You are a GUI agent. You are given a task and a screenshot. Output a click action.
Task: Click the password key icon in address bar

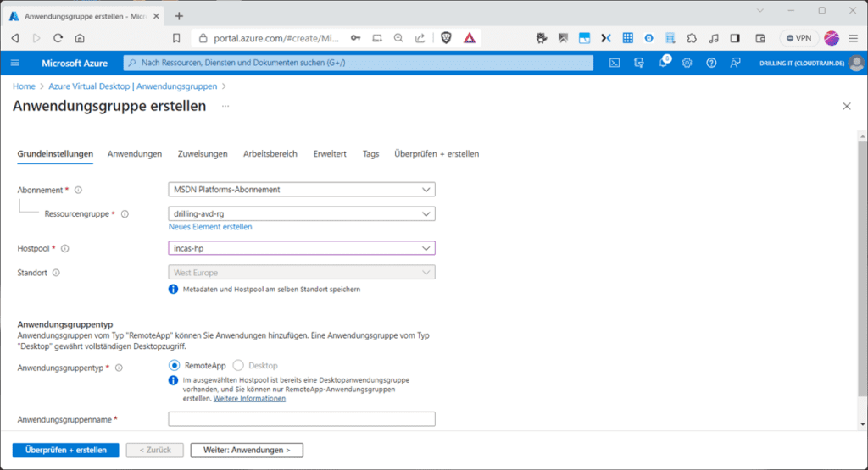coord(355,38)
